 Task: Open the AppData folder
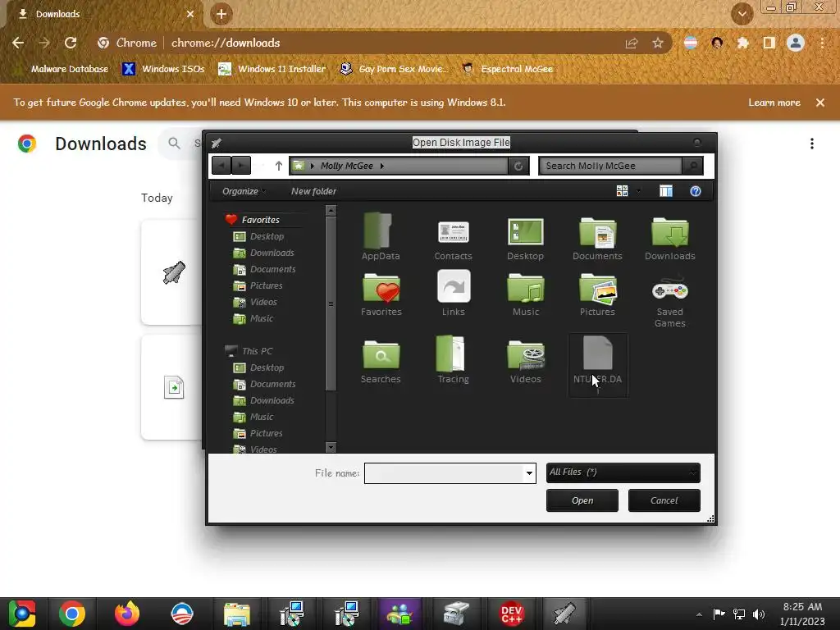pyautogui.click(x=381, y=237)
